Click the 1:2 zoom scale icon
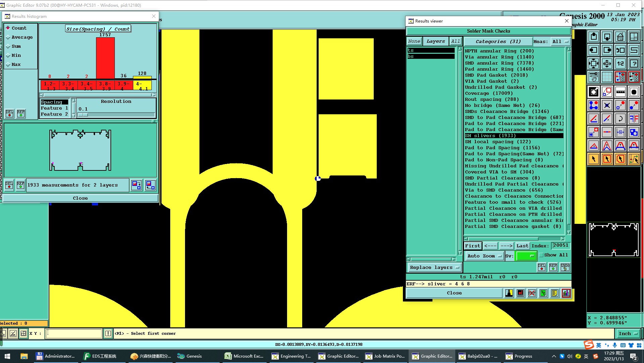 coord(620,64)
